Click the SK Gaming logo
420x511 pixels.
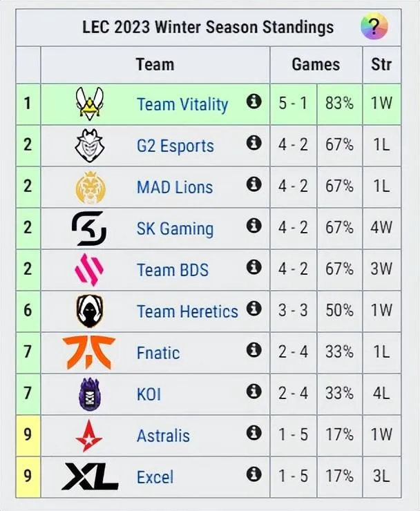click(x=90, y=229)
